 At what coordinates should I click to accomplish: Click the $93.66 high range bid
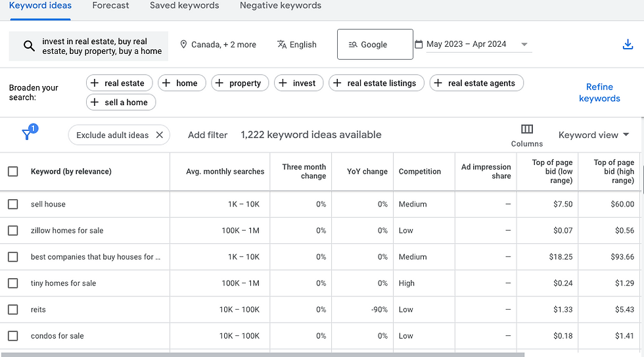click(622, 257)
